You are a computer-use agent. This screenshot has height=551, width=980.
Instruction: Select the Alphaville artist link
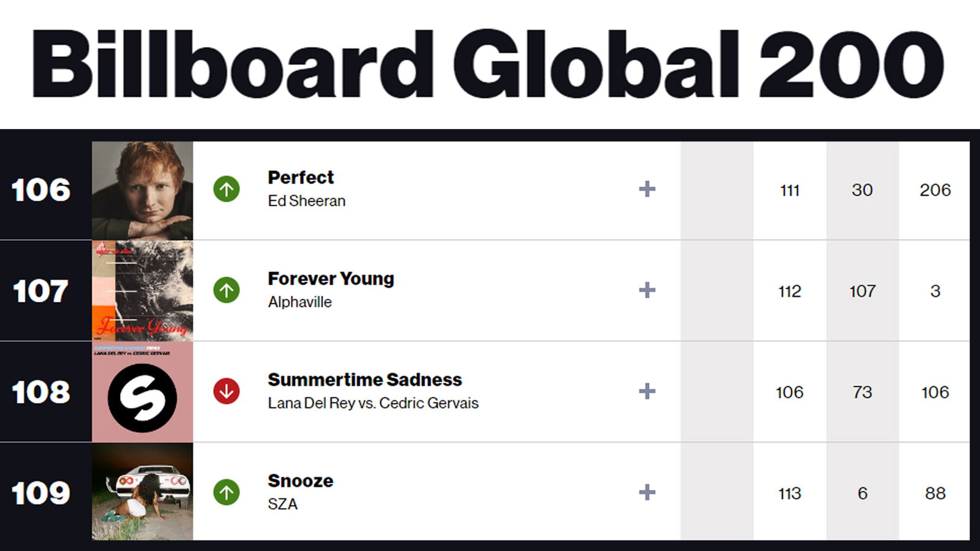300,301
